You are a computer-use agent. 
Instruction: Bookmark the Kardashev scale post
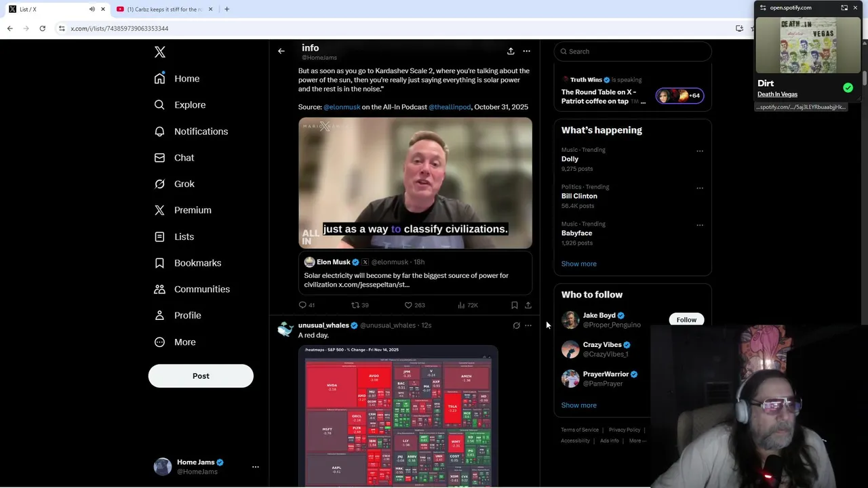pos(515,305)
